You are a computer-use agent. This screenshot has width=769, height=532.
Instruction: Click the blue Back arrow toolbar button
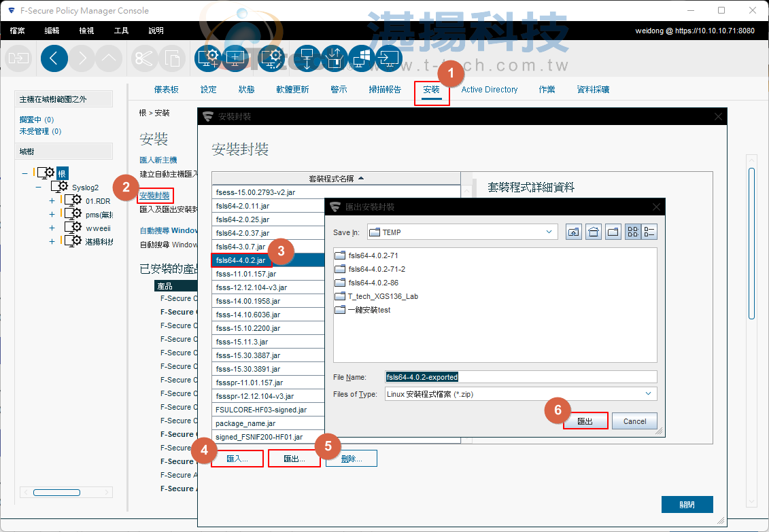(x=54, y=58)
